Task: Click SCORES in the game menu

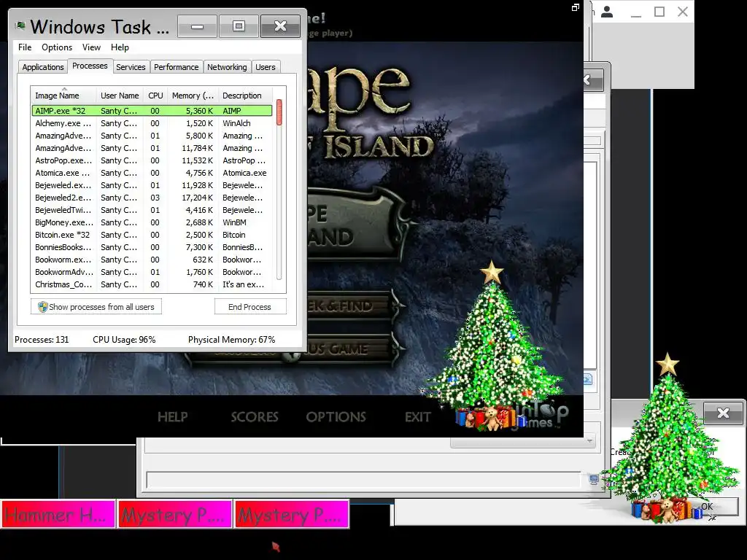Action: point(255,416)
